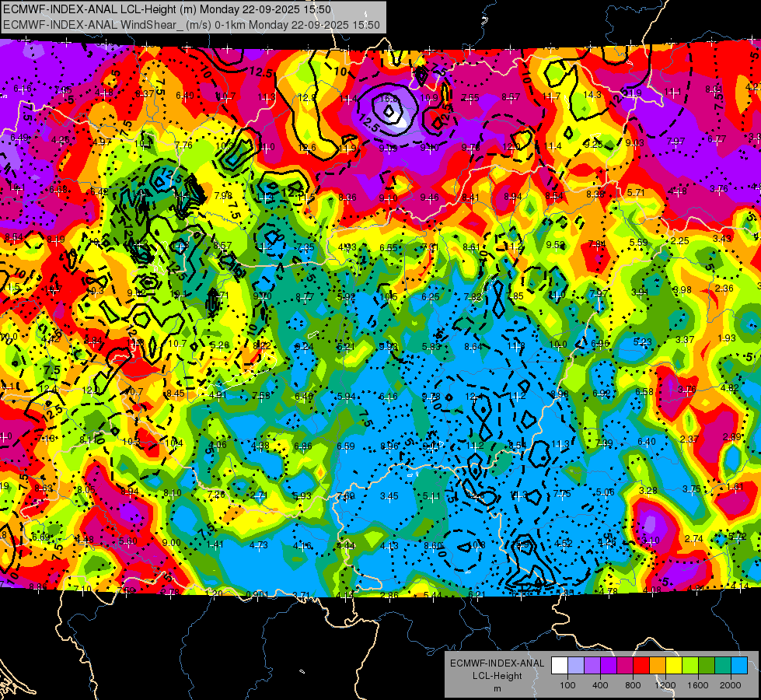Click the wind shear value 3.28
The width and height of the screenshot is (761, 700).
click(648, 491)
